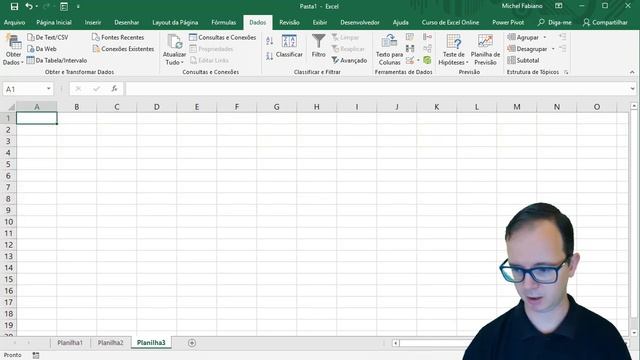
Task: Open the data model management icon
Action: point(427,60)
